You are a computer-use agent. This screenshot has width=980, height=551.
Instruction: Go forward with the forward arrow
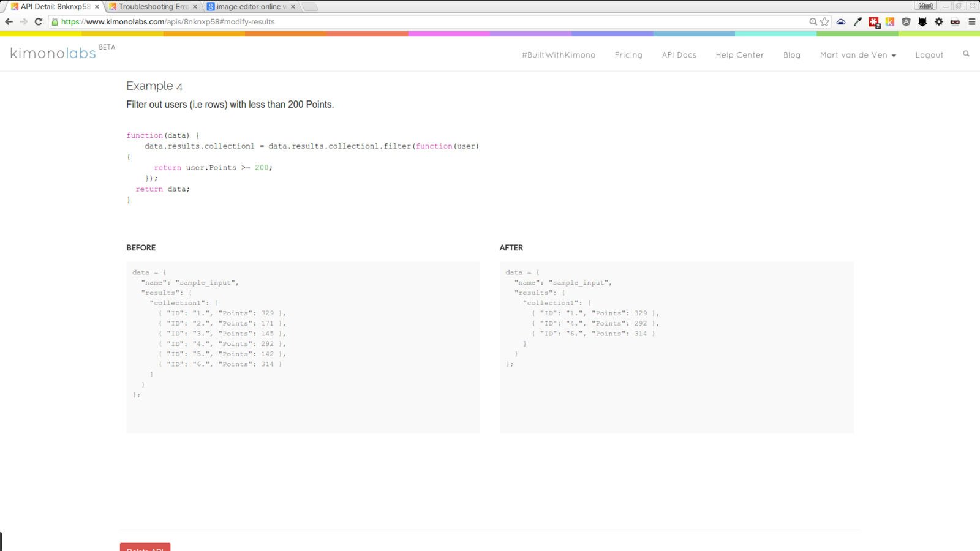(x=23, y=21)
